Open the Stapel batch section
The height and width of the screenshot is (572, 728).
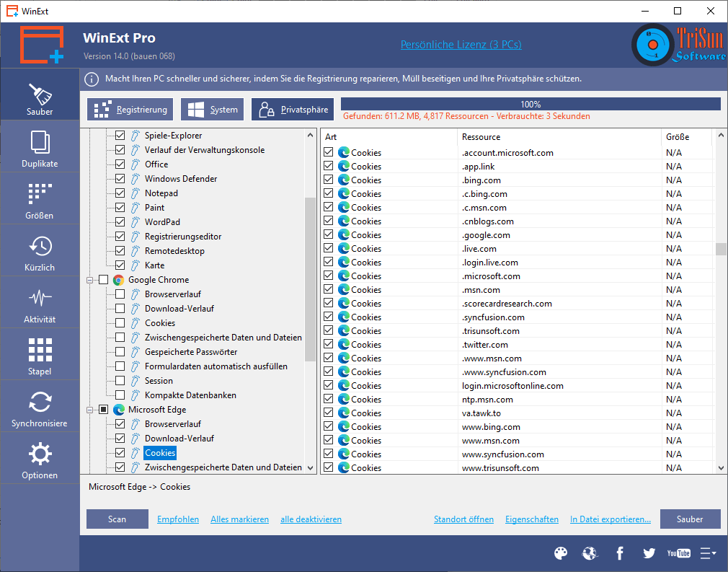40,355
